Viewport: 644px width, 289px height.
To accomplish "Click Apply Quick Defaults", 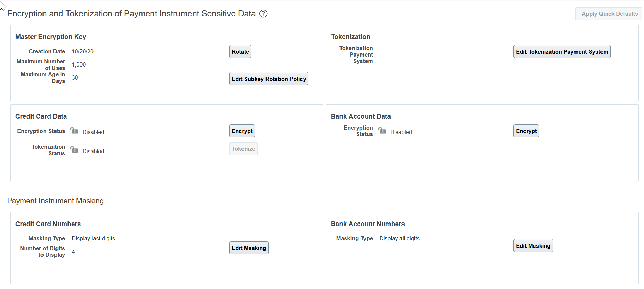I will tap(609, 14).
